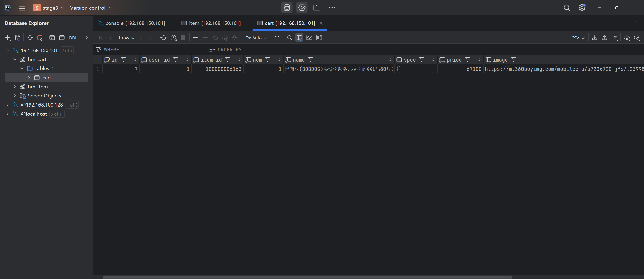The height and width of the screenshot is (279, 644).
Task: Open the CSV data extractor dropdown
Action: tap(578, 38)
